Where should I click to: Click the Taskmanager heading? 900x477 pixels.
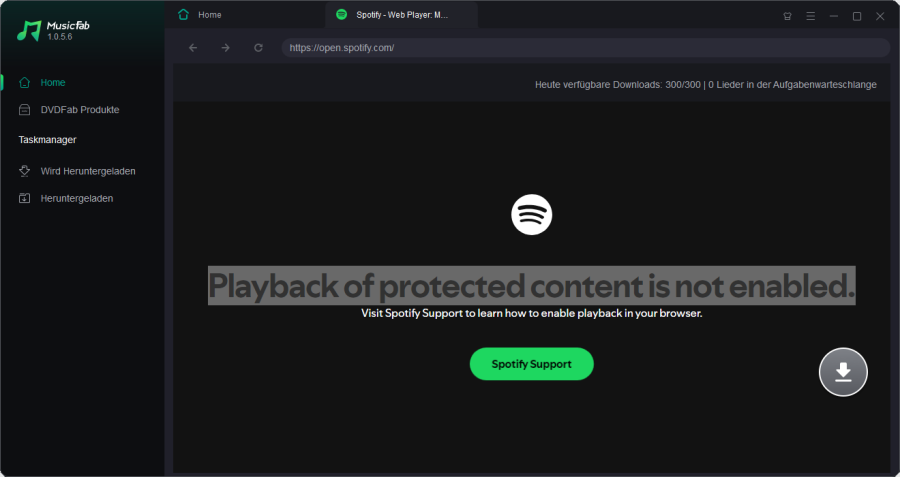coord(47,139)
